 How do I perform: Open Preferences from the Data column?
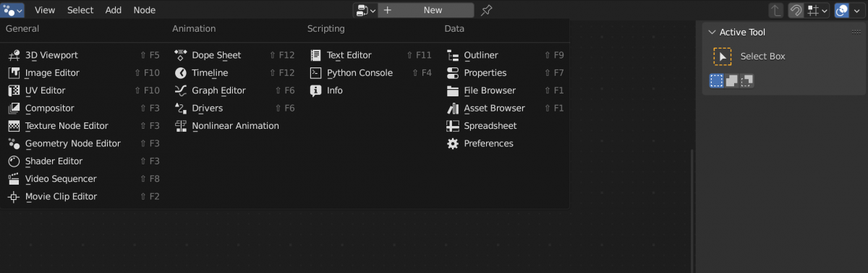point(505,143)
